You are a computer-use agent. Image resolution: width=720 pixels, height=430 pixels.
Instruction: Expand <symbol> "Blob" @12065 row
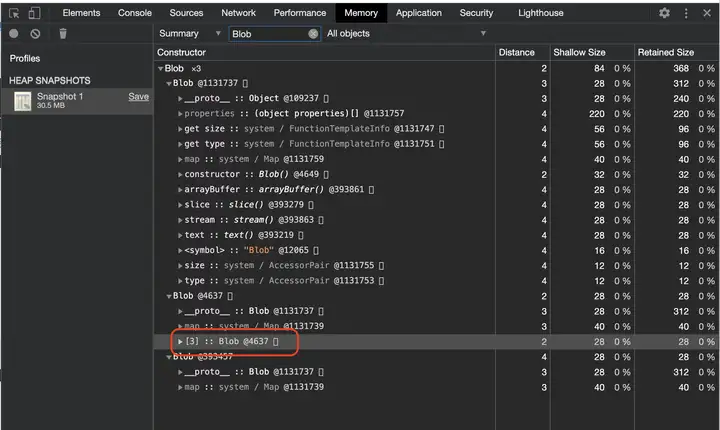pyautogui.click(x=180, y=250)
